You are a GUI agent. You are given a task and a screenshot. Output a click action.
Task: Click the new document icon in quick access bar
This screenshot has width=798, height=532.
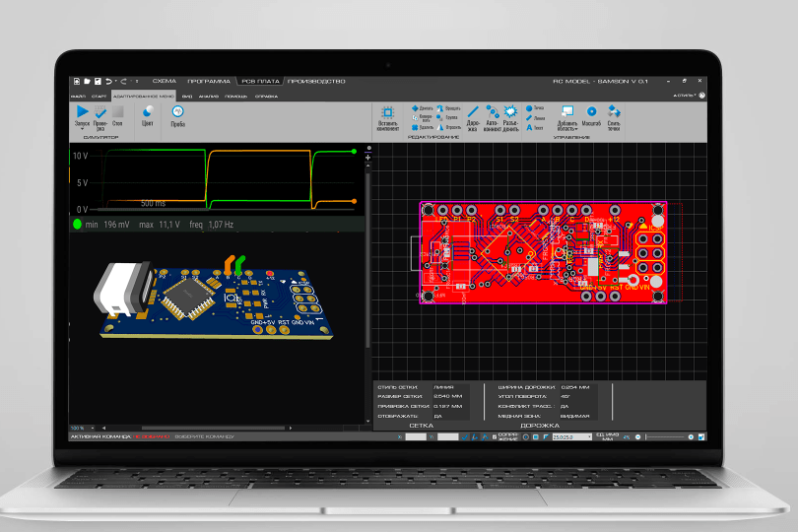point(76,81)
